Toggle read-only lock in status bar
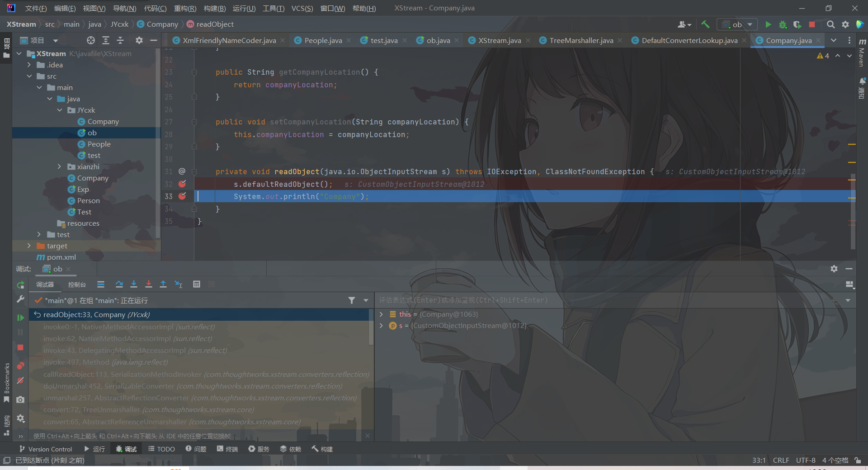 pos(858,460)
